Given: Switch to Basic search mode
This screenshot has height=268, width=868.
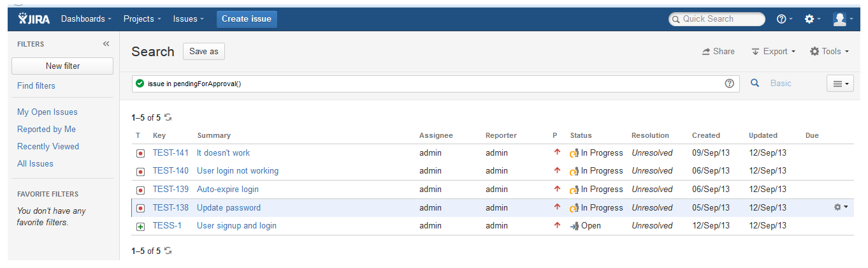Looking at the screenshot, I should point(781,83).
